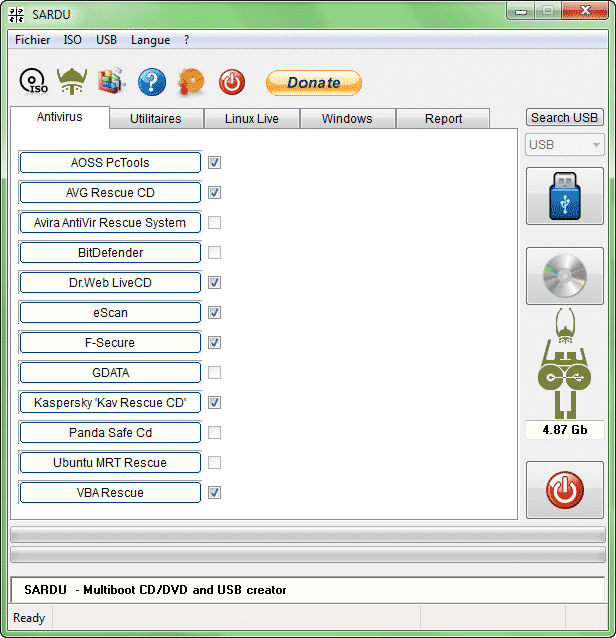Click the CD/DVD disc creation button
The height and width of the screenshot is (638, 616).
[x=565, y=276]
